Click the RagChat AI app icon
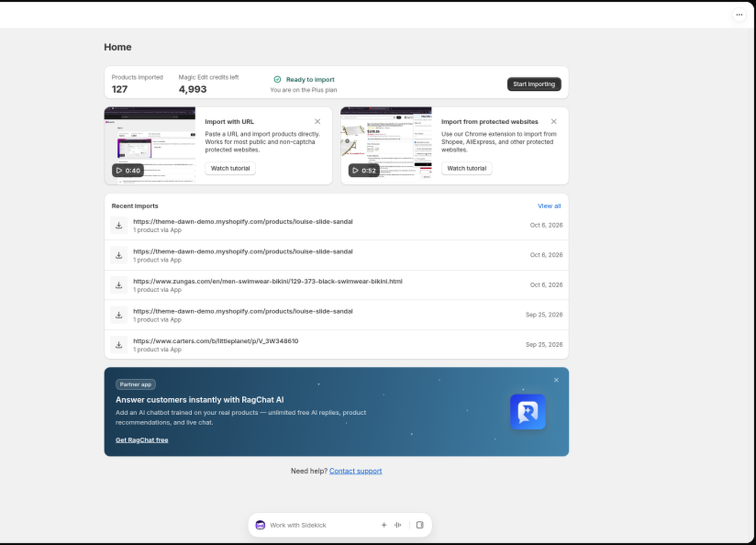Image resolution: width=756 pixels, height=545 pixels. click(528, 412)
